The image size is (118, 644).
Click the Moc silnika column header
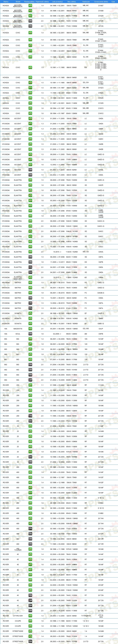72,2
